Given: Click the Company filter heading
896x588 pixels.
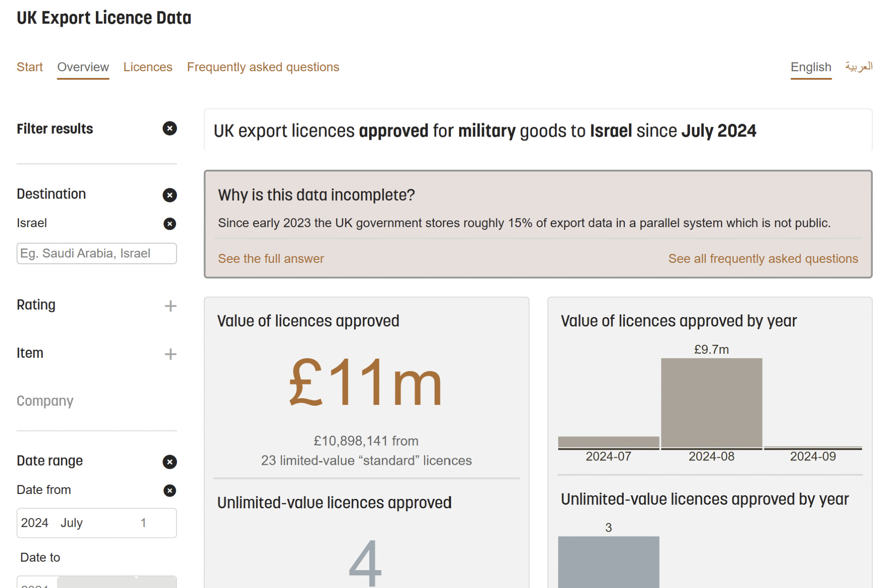Looking at the screenshot, I should pyautogui.click(x=45, y=401).
